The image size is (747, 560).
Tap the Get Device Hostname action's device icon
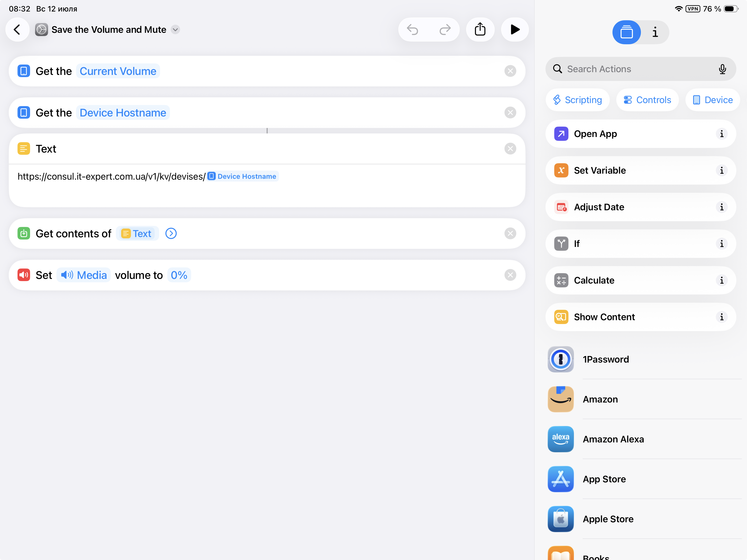click(24, 113)
